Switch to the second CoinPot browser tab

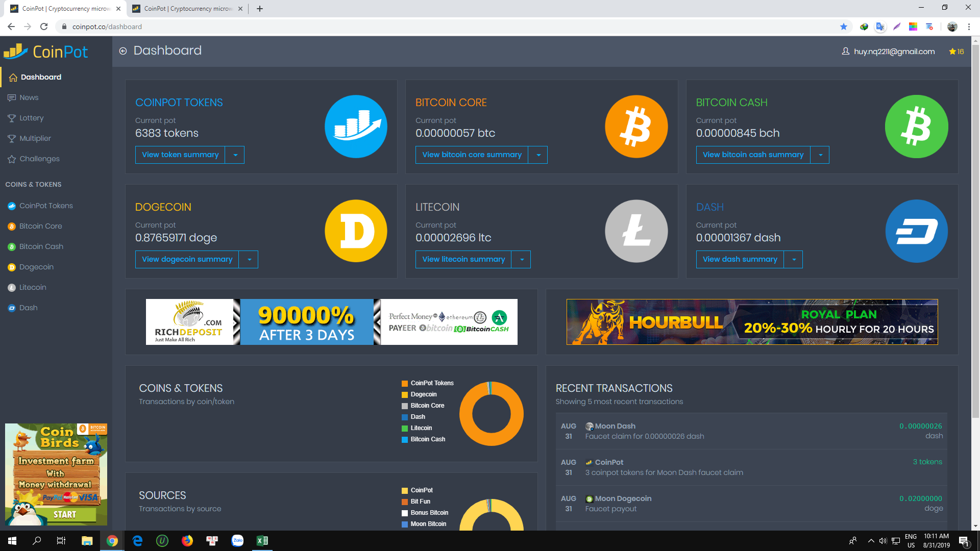186,9
